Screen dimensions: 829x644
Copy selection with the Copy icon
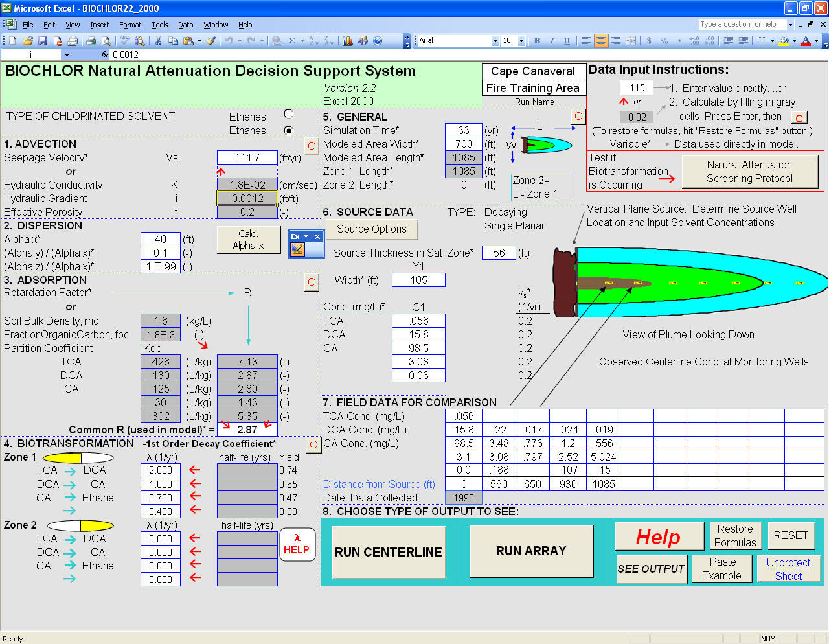173,41
